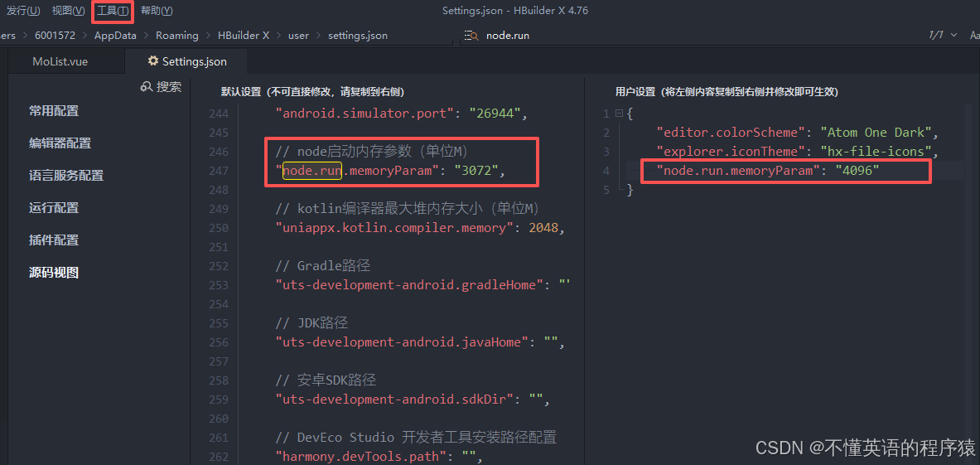This screenshot has height=465, width=980.
Task: Click the highlighted node.run match on line 247
Action: [x=311, y=171]
